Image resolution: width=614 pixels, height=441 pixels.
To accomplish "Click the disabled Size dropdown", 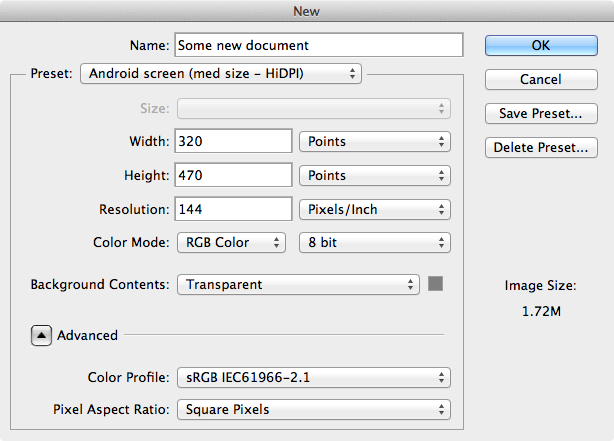I will point(312,108).
